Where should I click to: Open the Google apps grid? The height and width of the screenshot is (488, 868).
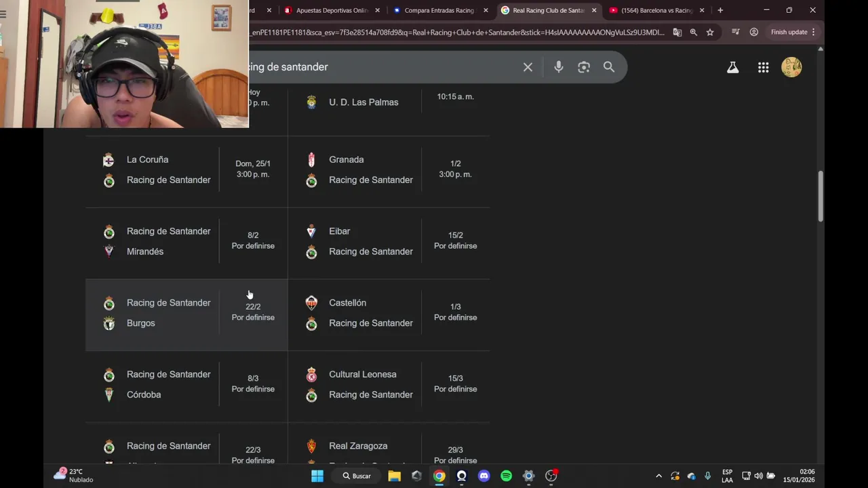(x=764, y=67)
